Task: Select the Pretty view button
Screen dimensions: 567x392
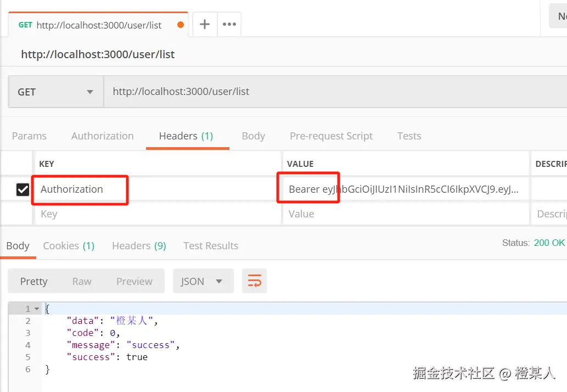Action: click(x=33, y=281)
